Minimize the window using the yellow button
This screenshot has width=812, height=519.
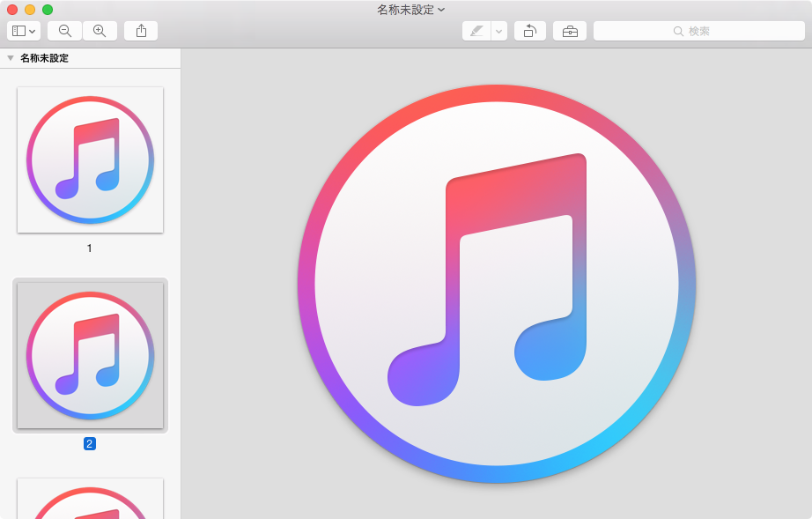[x=30, y=10]
